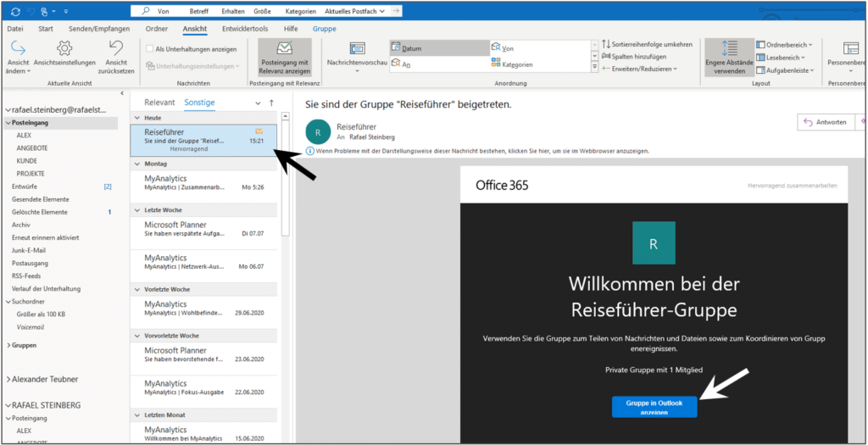
Task: Collapse the folder pane with the chevron
Action: pos(122,93)
